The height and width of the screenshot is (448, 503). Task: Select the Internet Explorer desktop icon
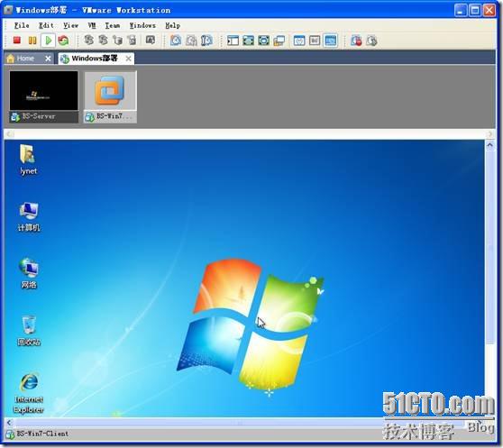pos(29,393)
